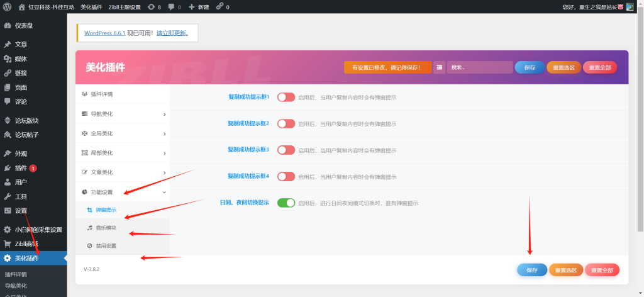Toggle 复制成功提示框2 switch on
This screenshot has width=644, height=297.
(286, 124)
